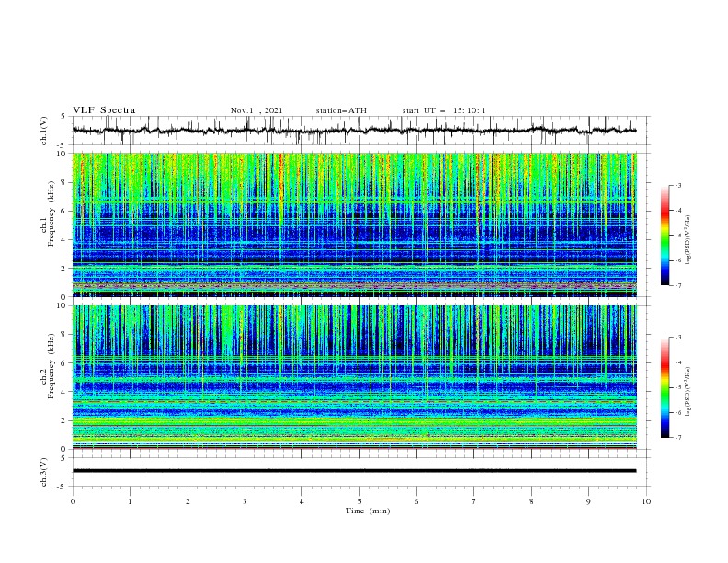Click the "VLF Spectra" plot title

(104, 110)
